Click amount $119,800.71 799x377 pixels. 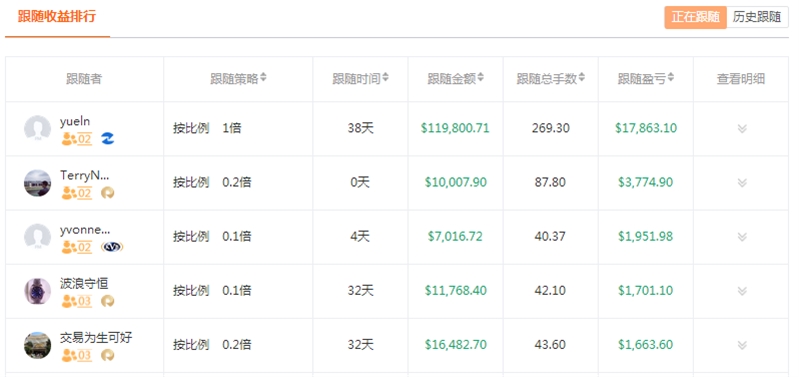coord(455,128)
